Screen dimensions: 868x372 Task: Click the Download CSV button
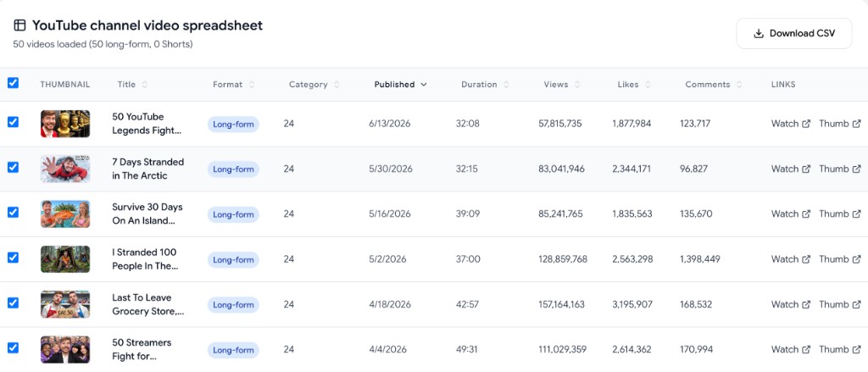click(793, 33)
